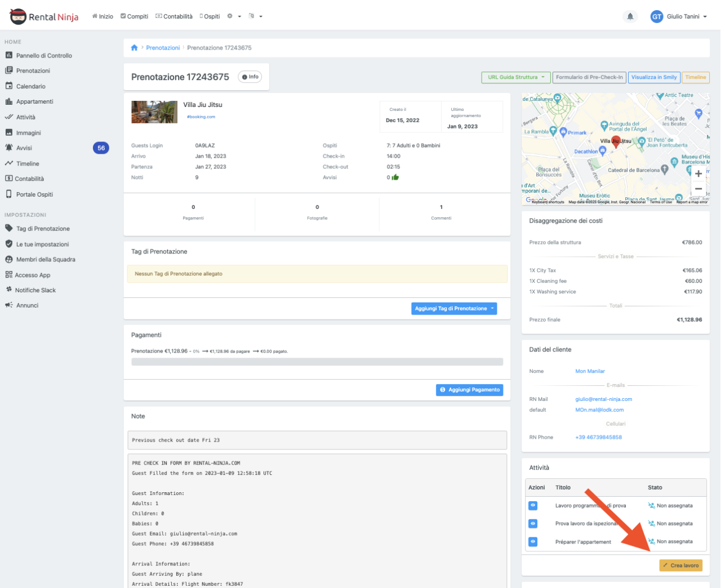Click the Crea lavoro button

(x=680, y=565)
